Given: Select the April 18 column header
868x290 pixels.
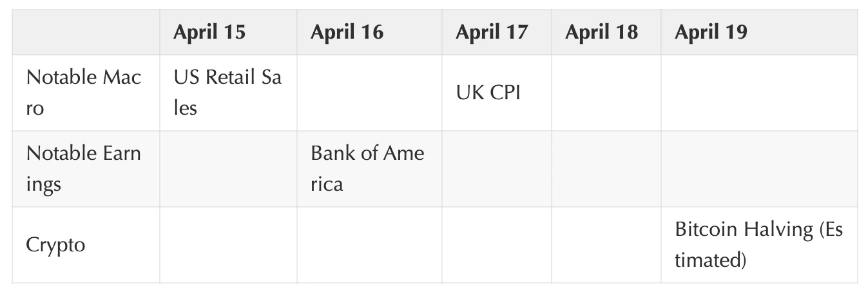Looking at the screenshot, I should [601, 32].
